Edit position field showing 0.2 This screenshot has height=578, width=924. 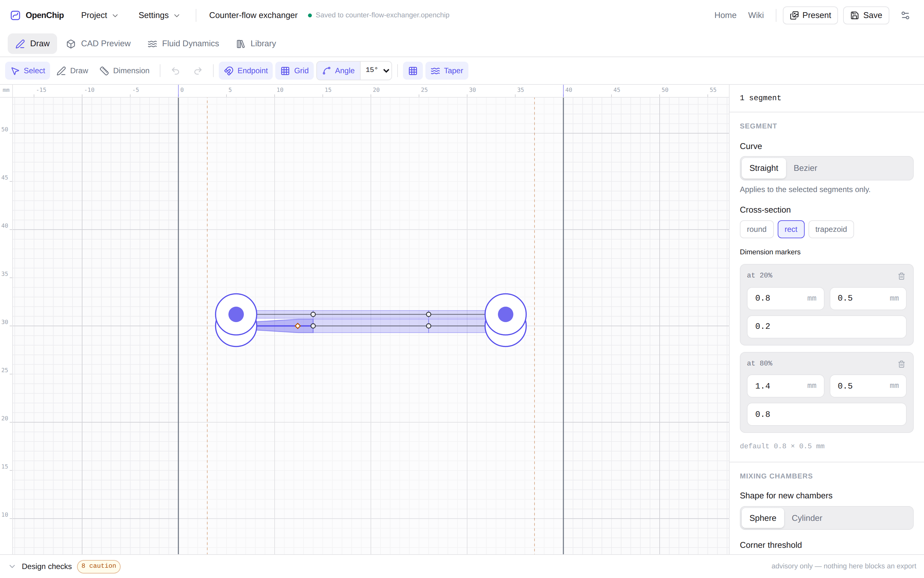pos(827,327)
